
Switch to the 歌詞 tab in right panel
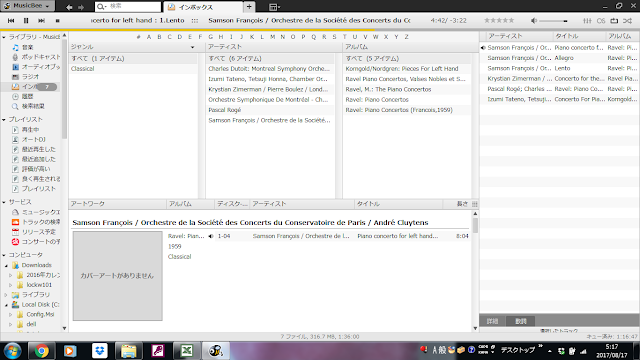(521, 321)
